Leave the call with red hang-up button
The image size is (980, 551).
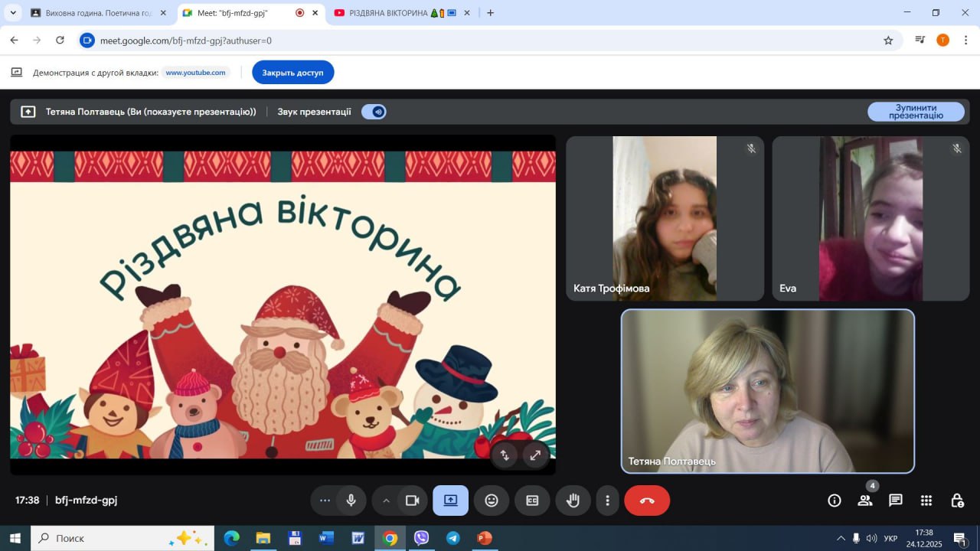tap(647, 500)
